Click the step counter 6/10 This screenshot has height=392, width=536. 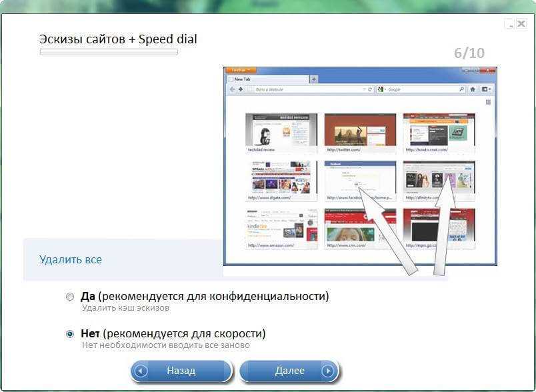click(469, 53)
